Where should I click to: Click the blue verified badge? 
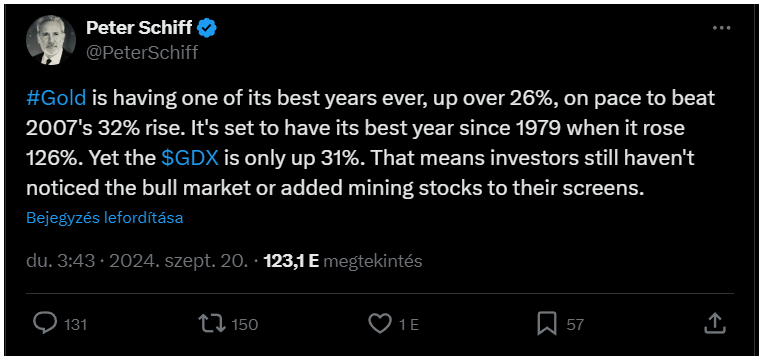point(207,29)
